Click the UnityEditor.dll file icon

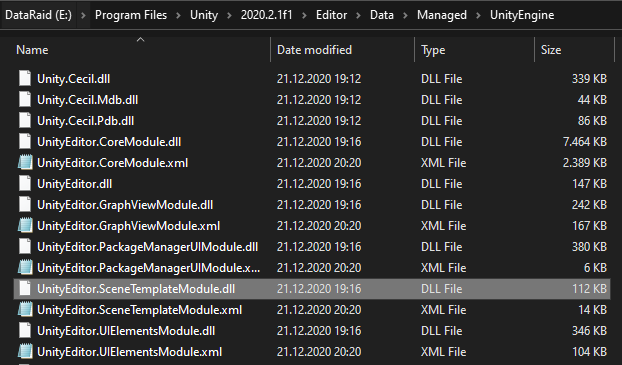25,184
